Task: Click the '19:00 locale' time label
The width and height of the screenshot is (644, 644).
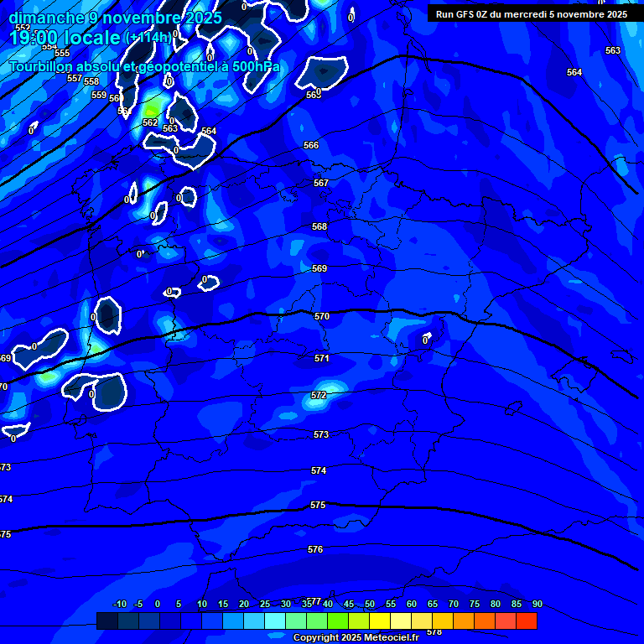Action: tap(65, 38)
